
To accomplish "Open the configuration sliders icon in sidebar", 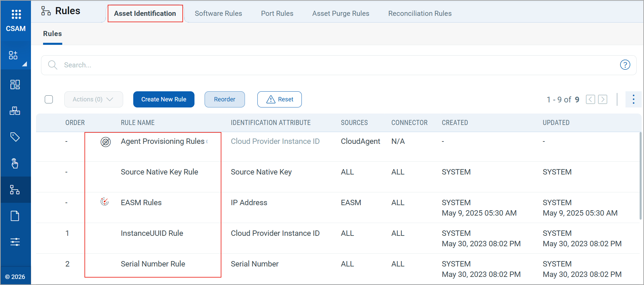I will [x=15, y=242].
